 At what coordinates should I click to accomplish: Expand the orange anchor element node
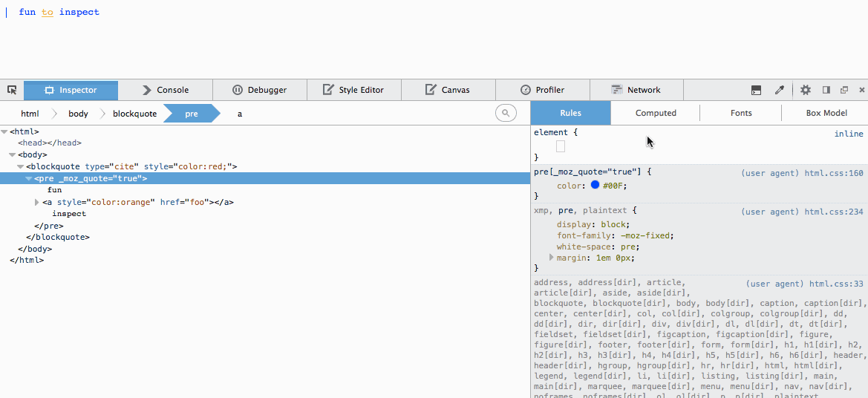pyautogui.click(x=37, y=202)
